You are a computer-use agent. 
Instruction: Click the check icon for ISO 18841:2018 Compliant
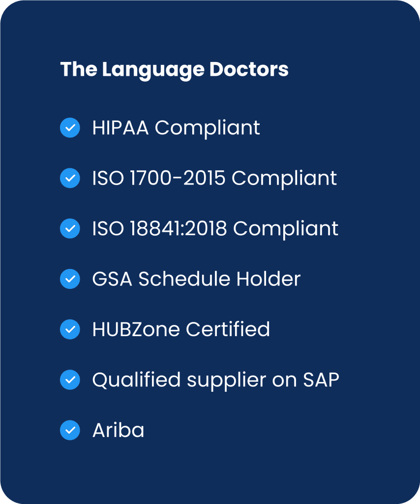click(70, 228)
